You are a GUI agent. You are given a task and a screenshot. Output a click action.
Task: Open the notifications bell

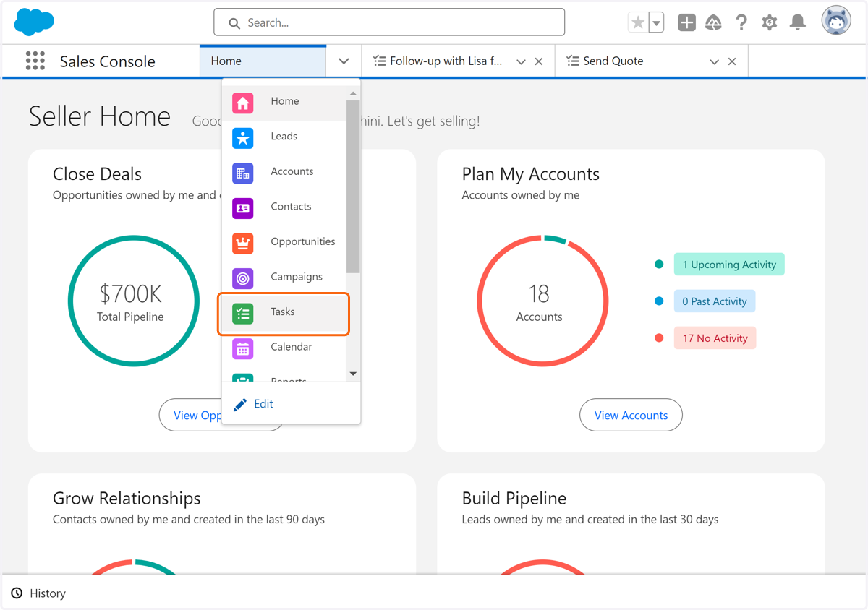click(x=797, y=22)
